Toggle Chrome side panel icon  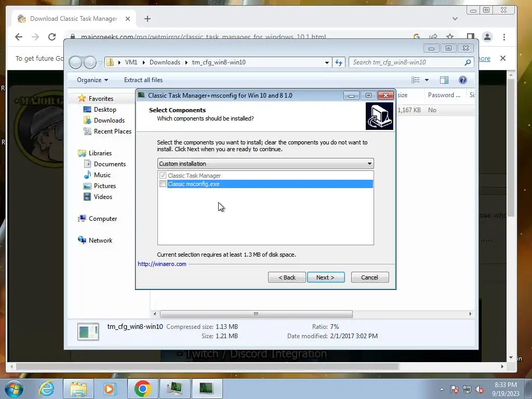point(471,37)
